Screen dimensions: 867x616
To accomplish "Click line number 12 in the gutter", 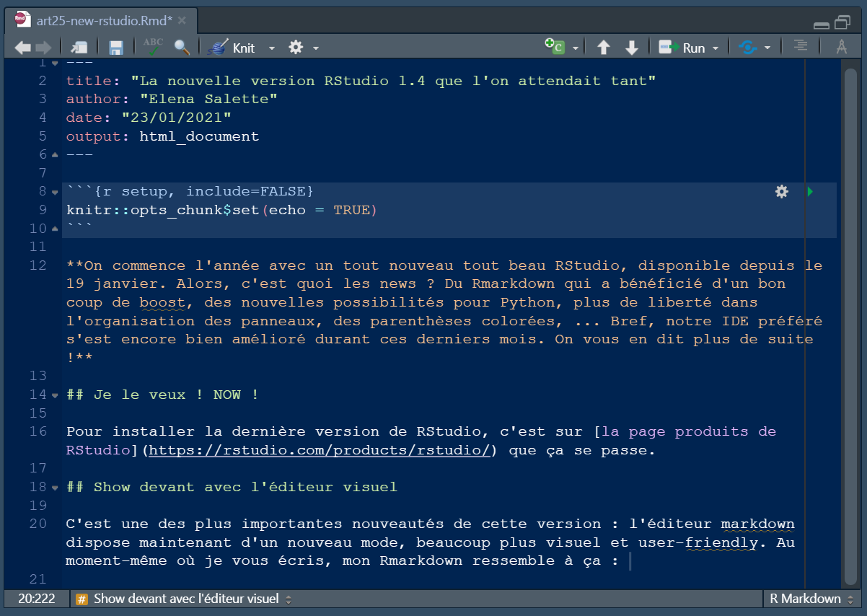I will tap(38, 265).
